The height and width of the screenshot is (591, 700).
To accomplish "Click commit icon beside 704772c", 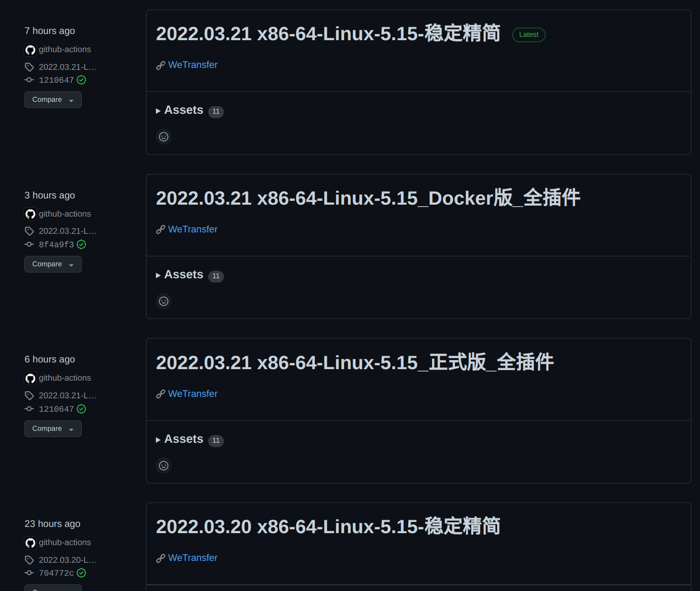I will click(x=29, y=573).
